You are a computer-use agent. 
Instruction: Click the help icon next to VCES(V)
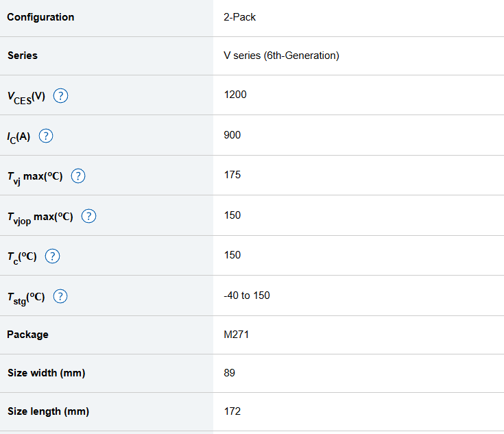tap(60, 96)
